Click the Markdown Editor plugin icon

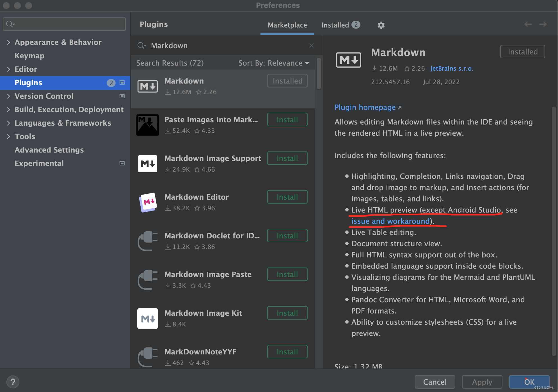click(x=147, y=202)
